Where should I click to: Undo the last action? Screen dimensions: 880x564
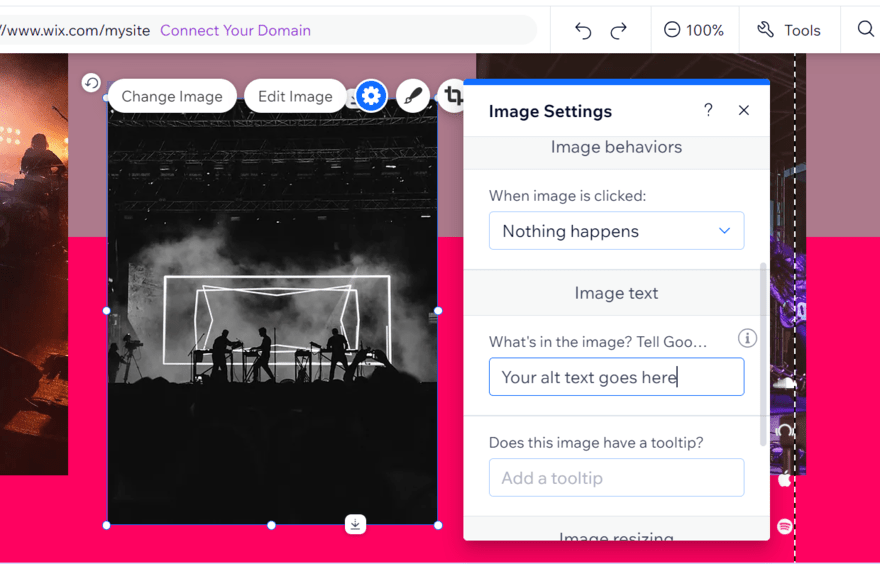point(583,30)
